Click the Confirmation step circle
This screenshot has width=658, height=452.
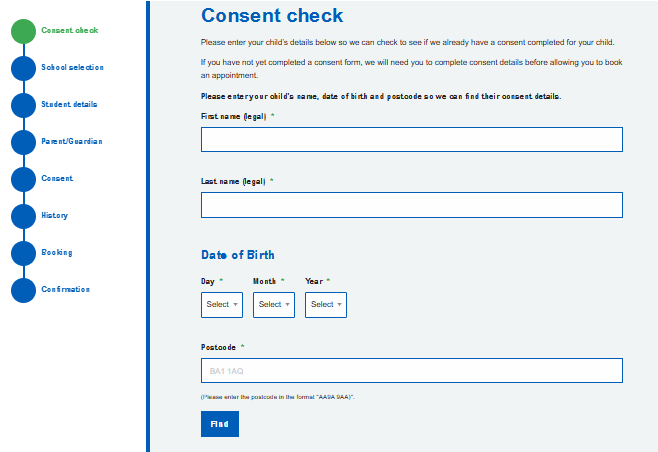pos(23,290)
